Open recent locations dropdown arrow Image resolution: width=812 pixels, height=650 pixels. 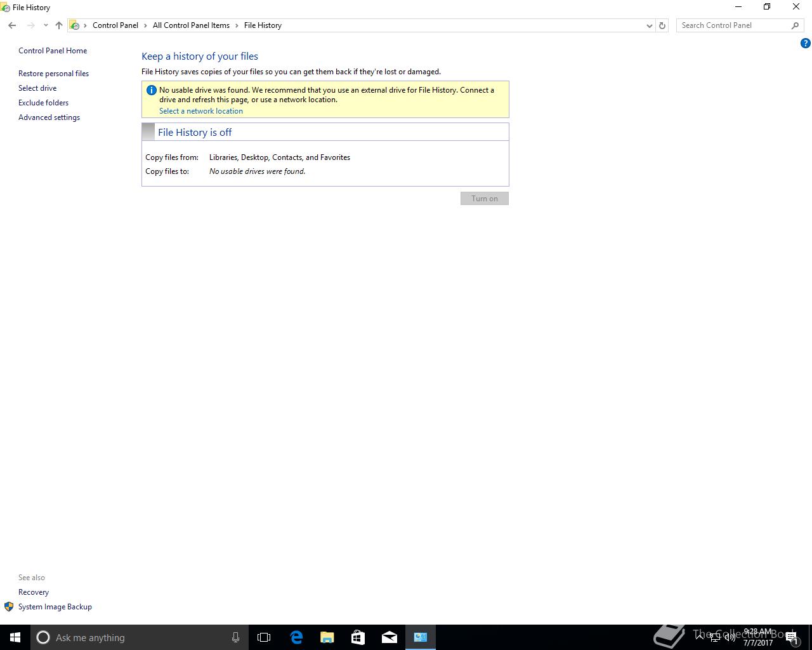[x=46, y=25]
